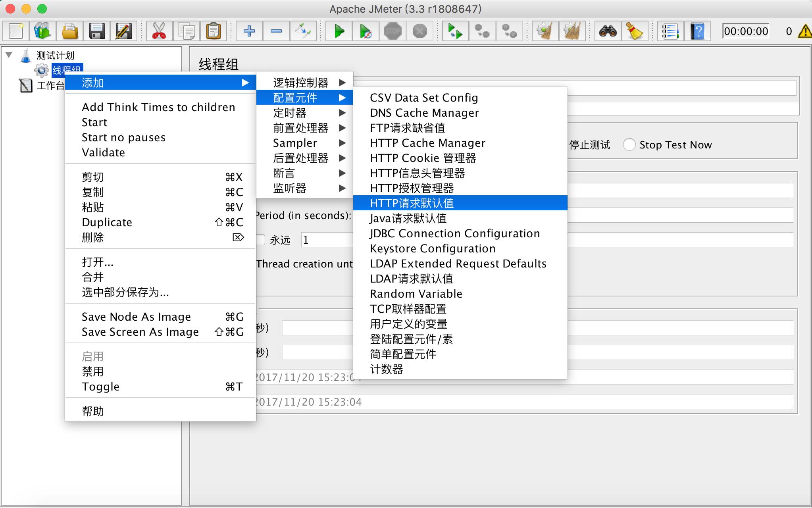Click 删除 in context menu
The image size is (812, 508).
pyautogui.click(x=160, y=237)
